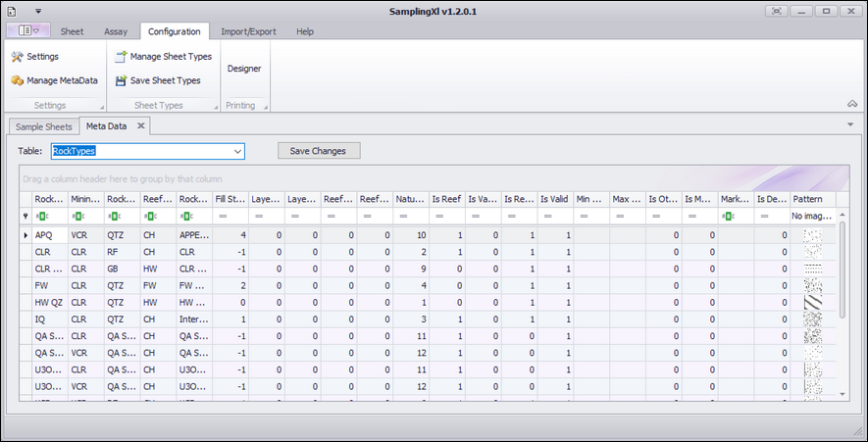Select the APQ row cell
The image size is (868, 442).
point(50,235)
